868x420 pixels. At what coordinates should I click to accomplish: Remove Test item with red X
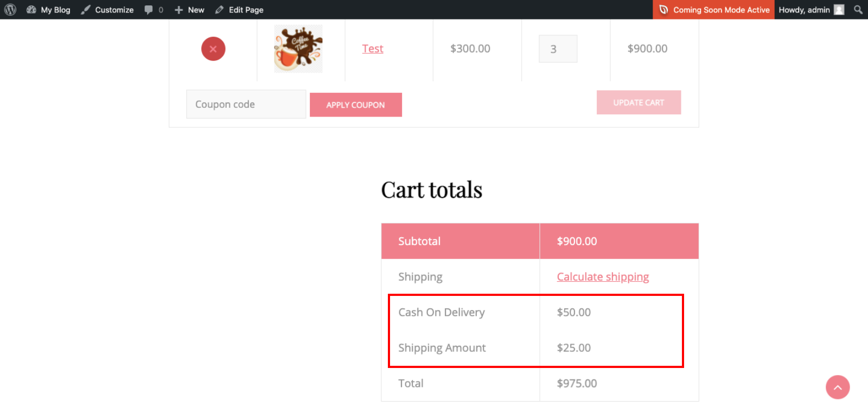coord(213,49)
